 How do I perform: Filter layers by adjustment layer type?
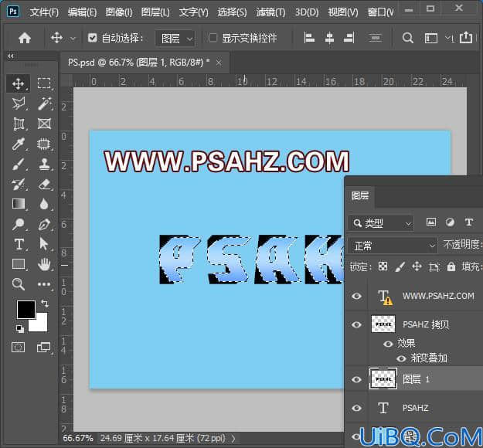(450, 222)
